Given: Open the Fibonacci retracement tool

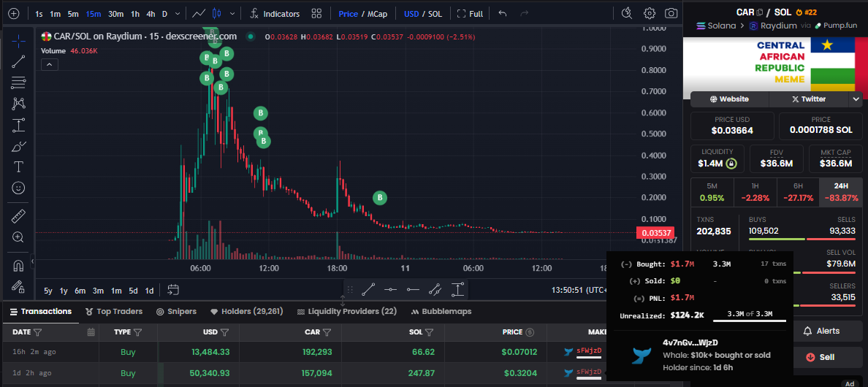Looking at the screenshot, I should coord(18,83).
